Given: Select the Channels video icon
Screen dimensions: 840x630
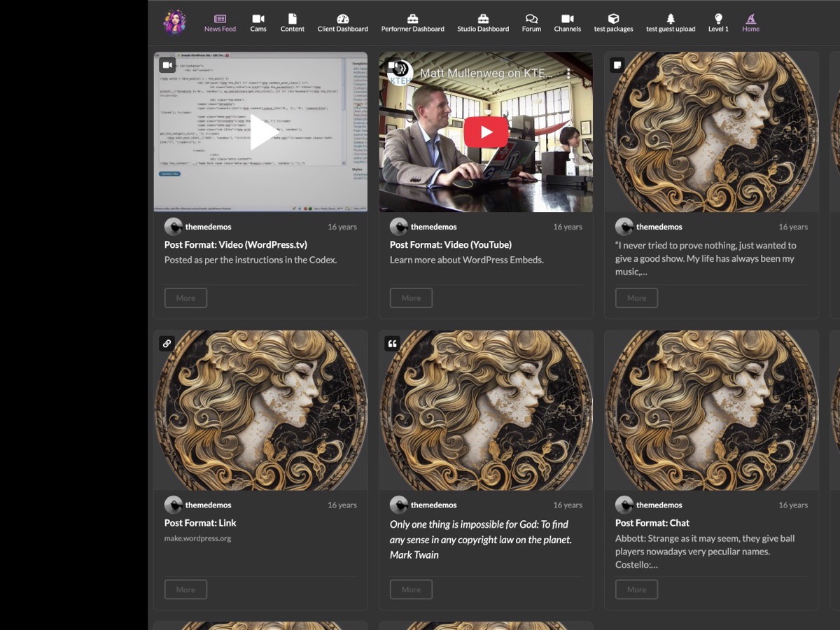Looking at the screenshot, I should click(567, 18).
